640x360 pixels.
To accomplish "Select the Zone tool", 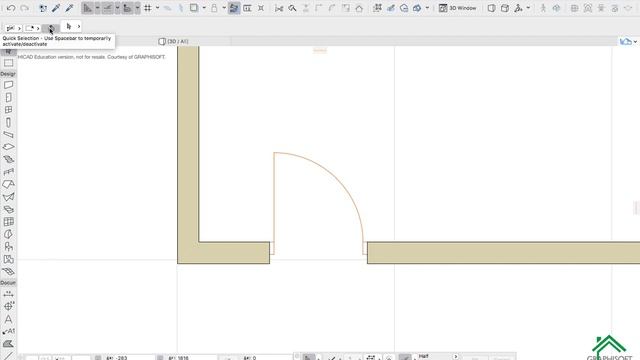I will click(8, 259).
